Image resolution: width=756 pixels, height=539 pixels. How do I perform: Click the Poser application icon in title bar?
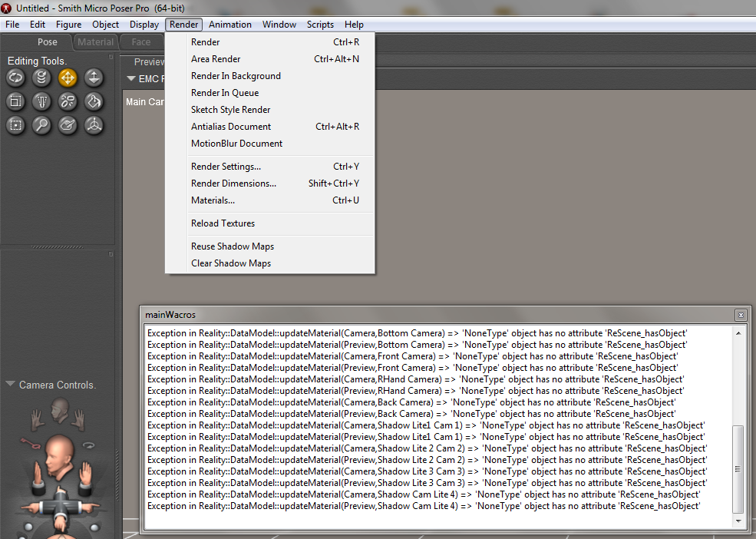coord(6,8)
